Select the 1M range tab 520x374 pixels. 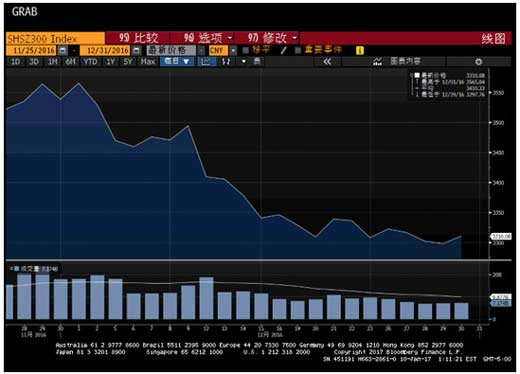coord(53,62)
